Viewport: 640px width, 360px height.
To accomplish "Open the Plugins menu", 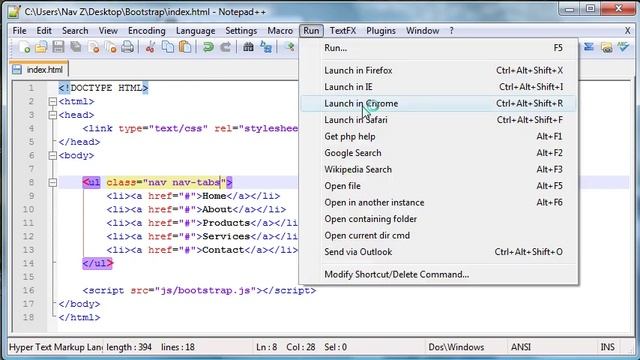I will click(381, 31).
